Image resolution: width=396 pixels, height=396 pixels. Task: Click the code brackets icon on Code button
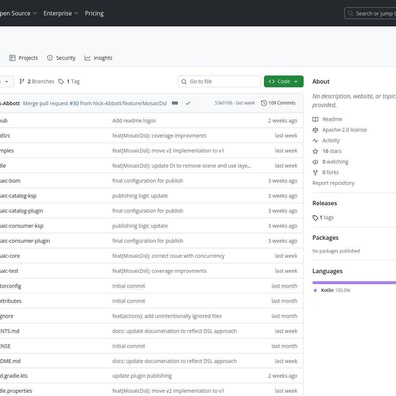tap(272, 81)
